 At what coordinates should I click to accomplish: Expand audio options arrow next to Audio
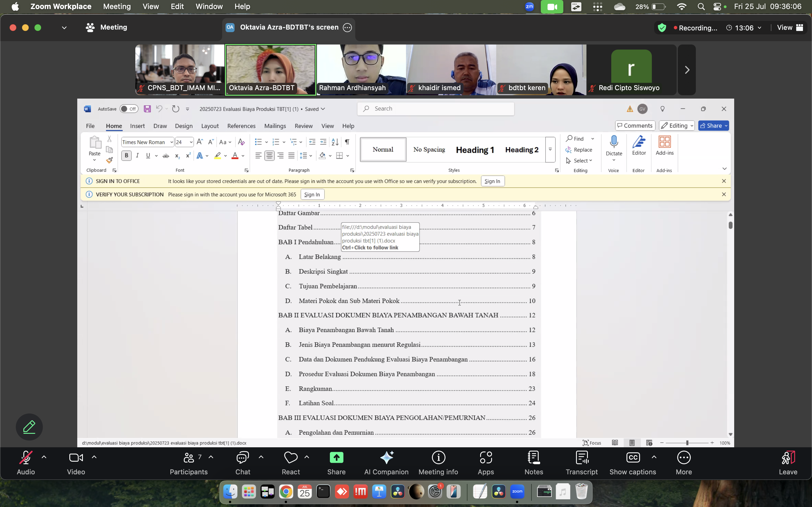pos(44,457)
